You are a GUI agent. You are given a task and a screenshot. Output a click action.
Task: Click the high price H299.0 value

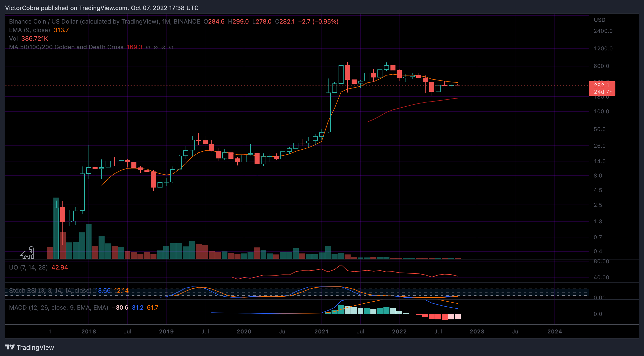[x=238, y=22]
